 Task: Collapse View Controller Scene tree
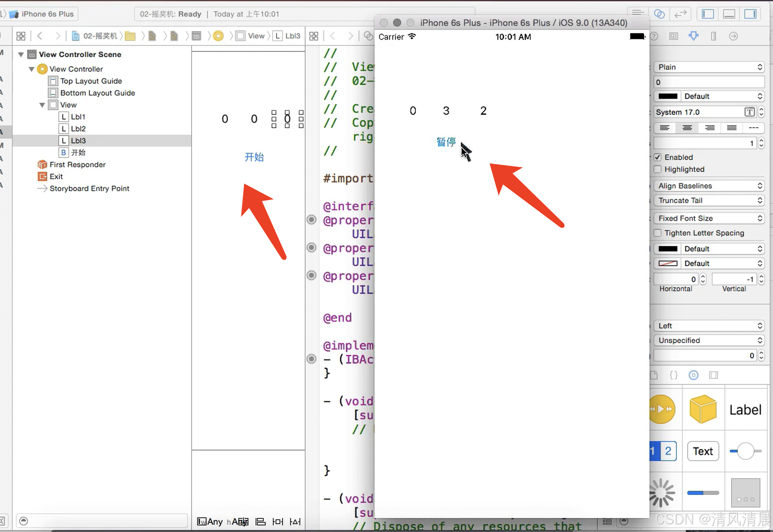[x=21, y=54]
